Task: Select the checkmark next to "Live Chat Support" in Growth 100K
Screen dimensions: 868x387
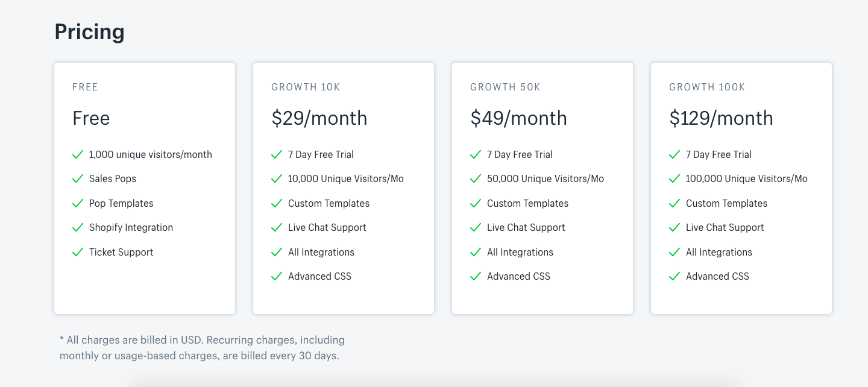Action: coord(674,227)
